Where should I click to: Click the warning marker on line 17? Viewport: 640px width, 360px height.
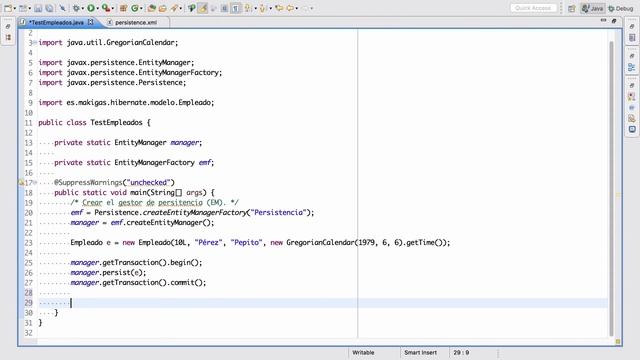coord(21,182)
